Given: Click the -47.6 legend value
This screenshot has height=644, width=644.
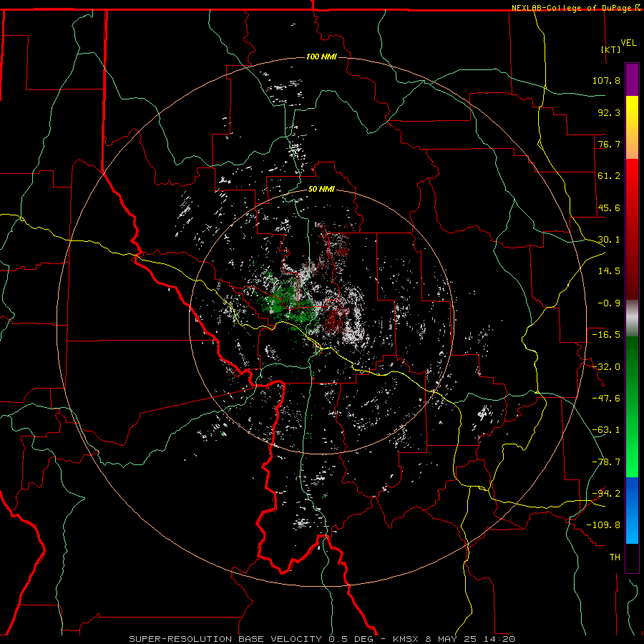Looking at the screenshot, I should [x=606, y=399].
